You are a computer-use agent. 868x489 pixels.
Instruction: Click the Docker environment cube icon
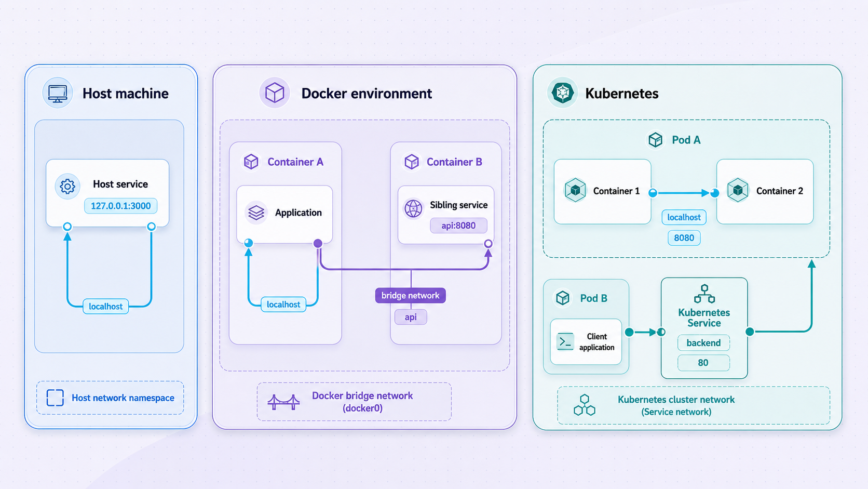tap(275, 94)
